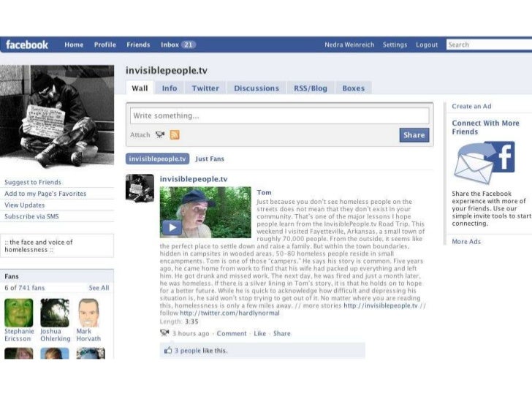
Task: Open Mark Horvath's fan avatar
Action: tap(88, 313)
